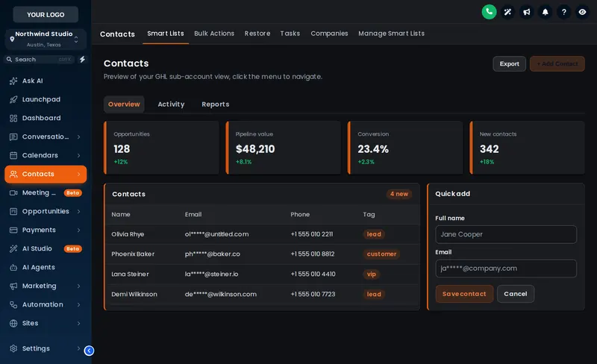The height and width of the screenshot is (364, 597).
Task: Click the 4 new badge
Action: point(399,194)
